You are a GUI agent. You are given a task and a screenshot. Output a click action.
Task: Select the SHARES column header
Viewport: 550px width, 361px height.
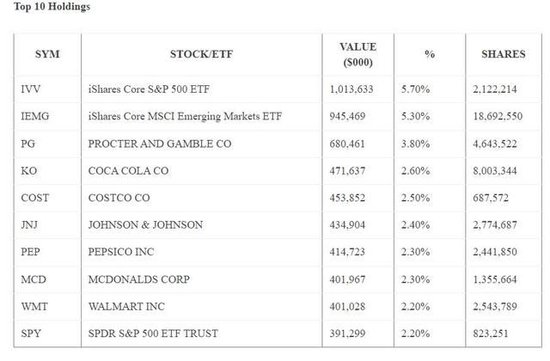503,54
